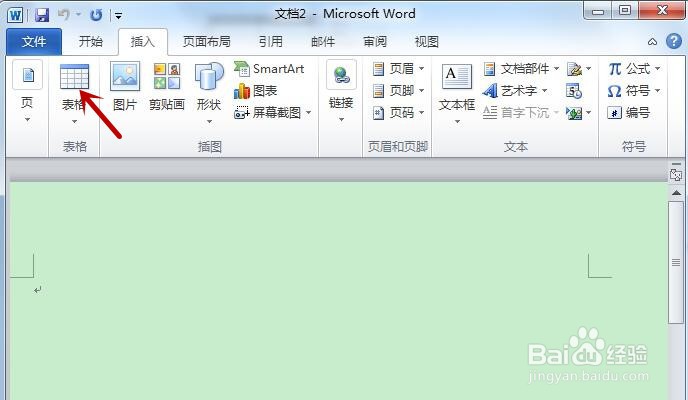Insert a SmartArt graphic
This screenshot has width=688, height=400.
click(x=269, y=69)
